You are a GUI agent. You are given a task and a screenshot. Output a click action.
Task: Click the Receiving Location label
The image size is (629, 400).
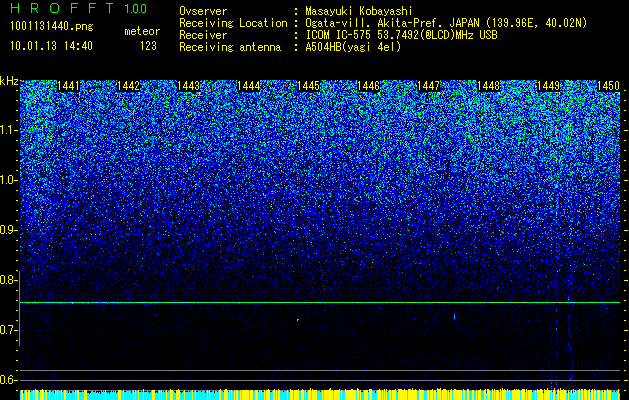click(233, 23)
